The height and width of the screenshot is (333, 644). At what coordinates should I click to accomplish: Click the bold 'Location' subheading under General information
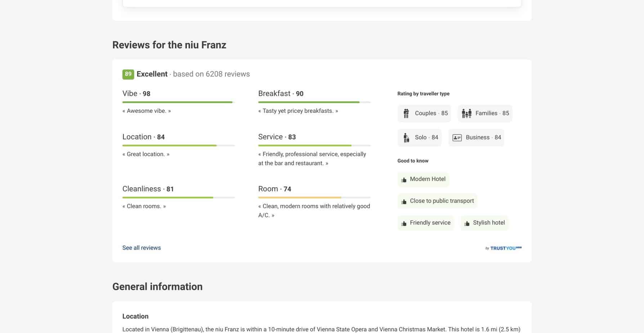click(x=135, y=316)
